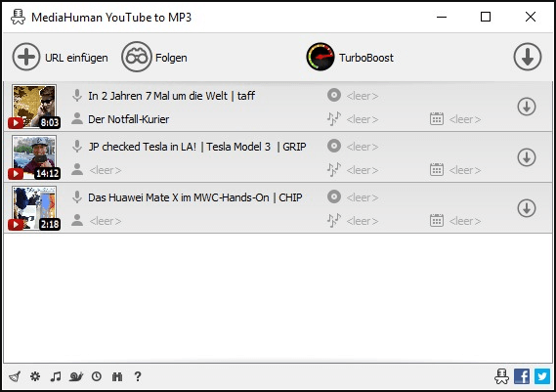The image size is (556, 392).
Task: Click the broom clear-list icon in status bar
Action: coord(15,376)
